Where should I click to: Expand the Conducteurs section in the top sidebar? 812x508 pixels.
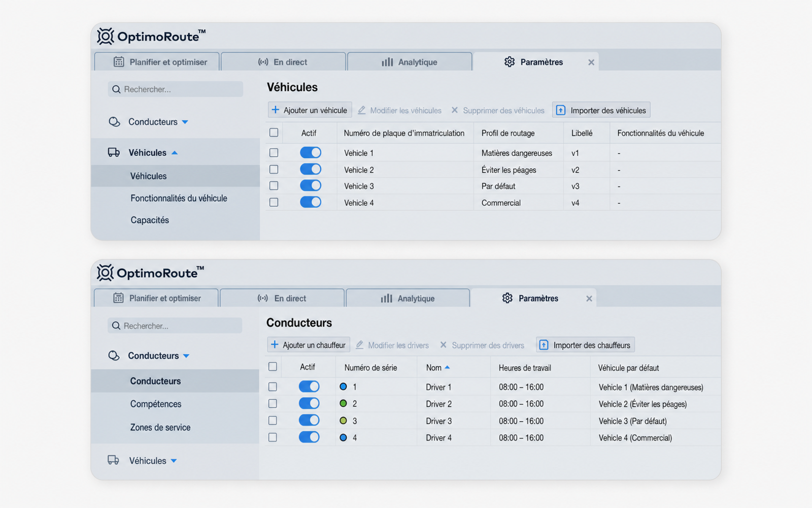185,122
